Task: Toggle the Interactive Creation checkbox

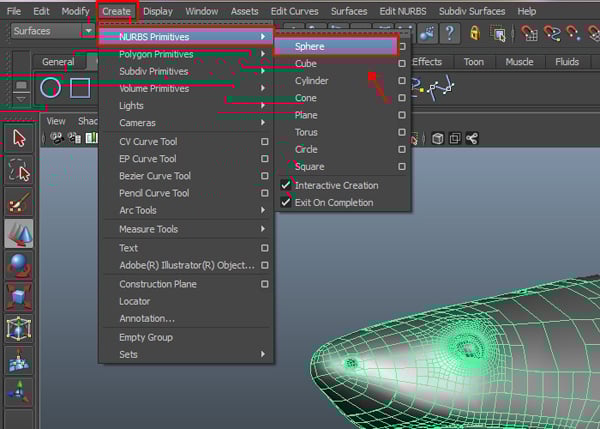Action: click(286, 185)
